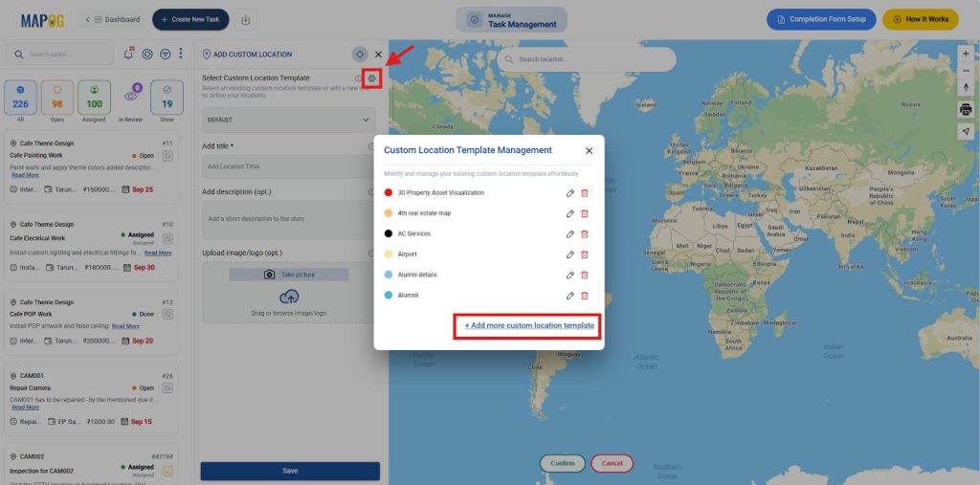The width and height of the screenshot is (980, 485).
Task: Open Completion Form Setup
Action: coord(821,19)
